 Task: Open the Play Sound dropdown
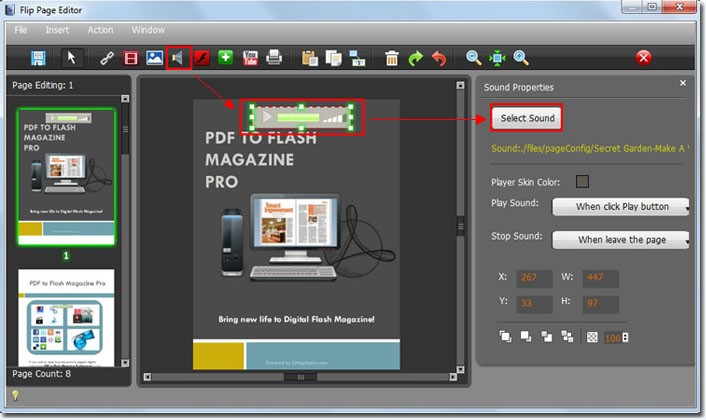tap(621, 207)
